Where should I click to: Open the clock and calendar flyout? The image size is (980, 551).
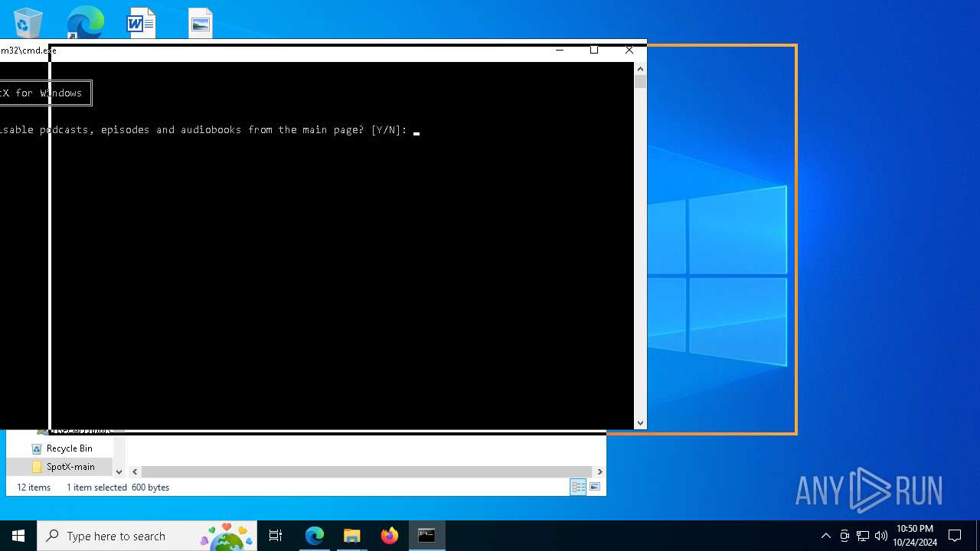tap(915, 536)
